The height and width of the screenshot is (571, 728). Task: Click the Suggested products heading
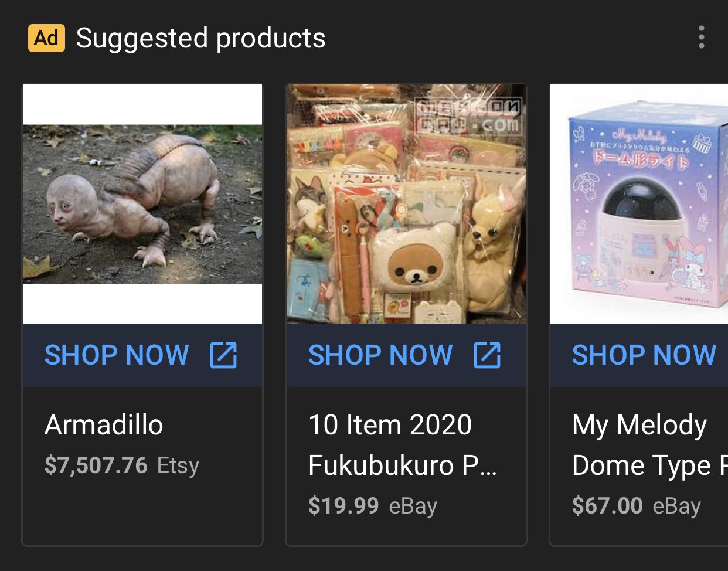click(200, 39)
